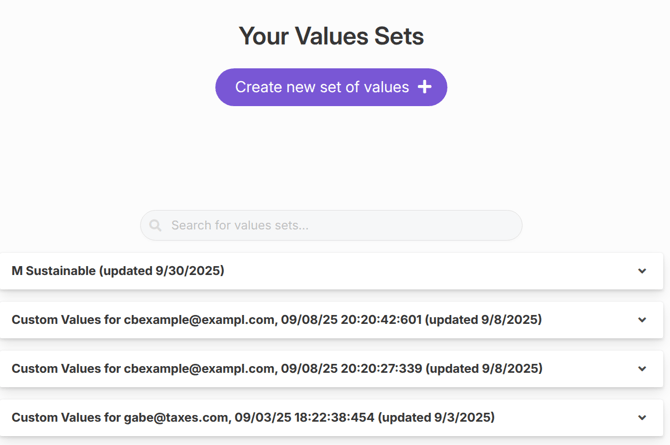Click the cbexample@exampl.com email in the second row
This screenshot has width=670, height=445.
[199, 320]
